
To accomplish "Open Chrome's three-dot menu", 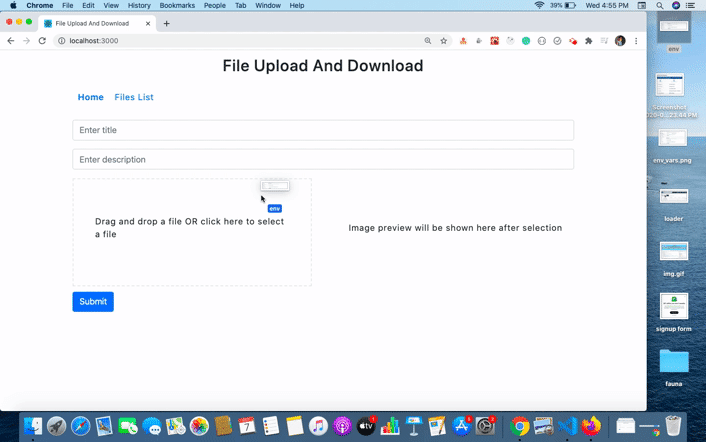I will point(636,41).
